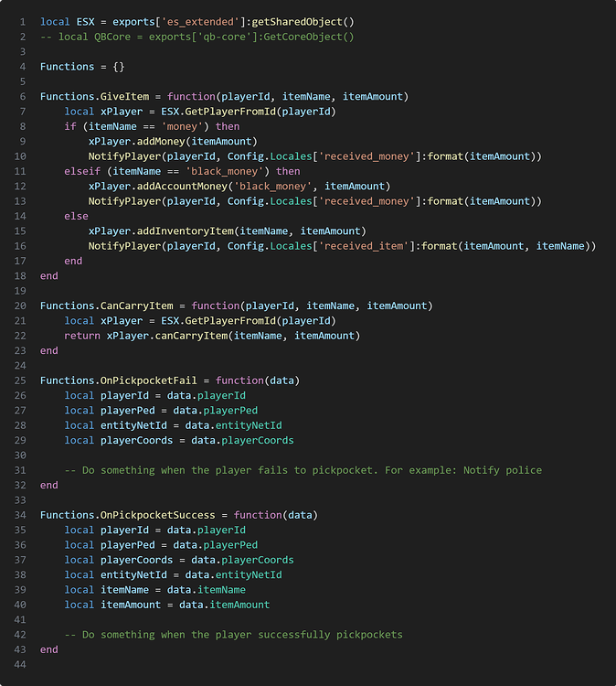Screen dimensions: 616x686
Task: Click the end keyword on line 43
Action: [x=49, y=649]
